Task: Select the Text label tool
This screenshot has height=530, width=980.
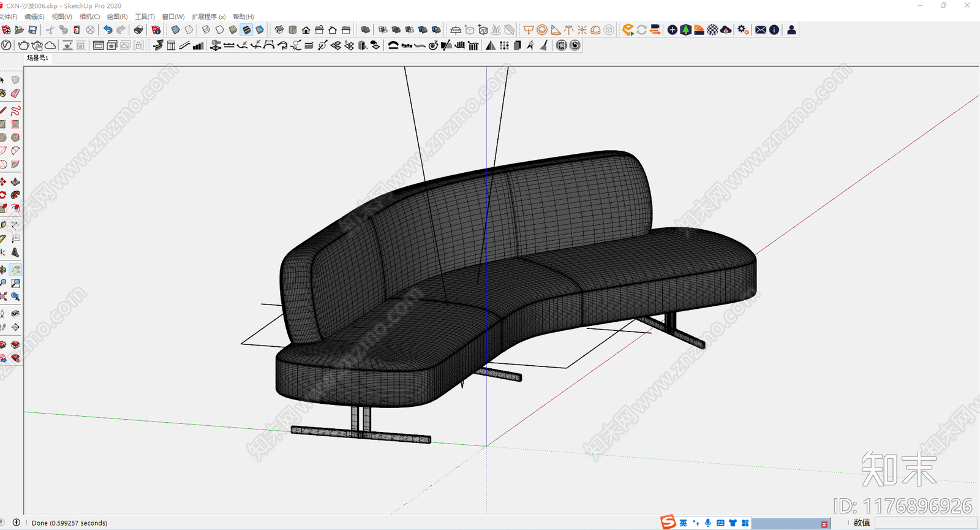Action: click(15, 239)
